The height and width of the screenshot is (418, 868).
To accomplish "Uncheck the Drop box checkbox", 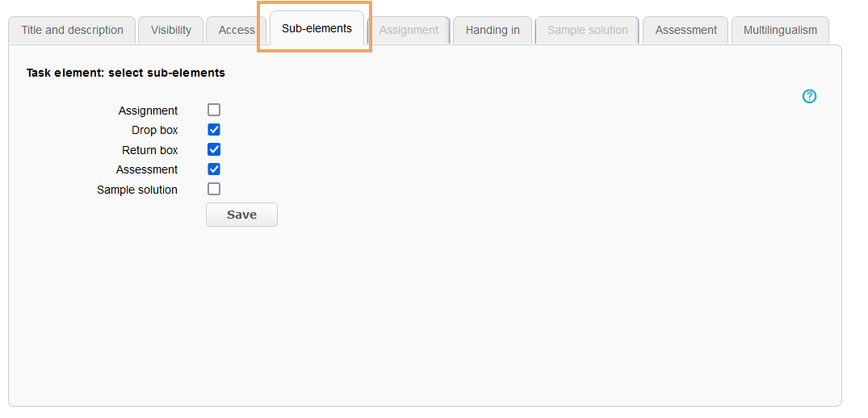I will (x=214, y=130).
